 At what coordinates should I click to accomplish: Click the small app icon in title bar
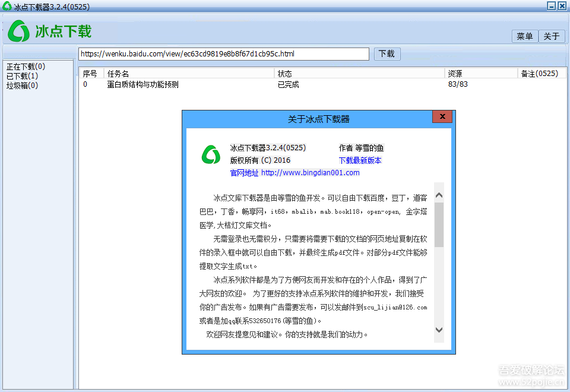7,6
